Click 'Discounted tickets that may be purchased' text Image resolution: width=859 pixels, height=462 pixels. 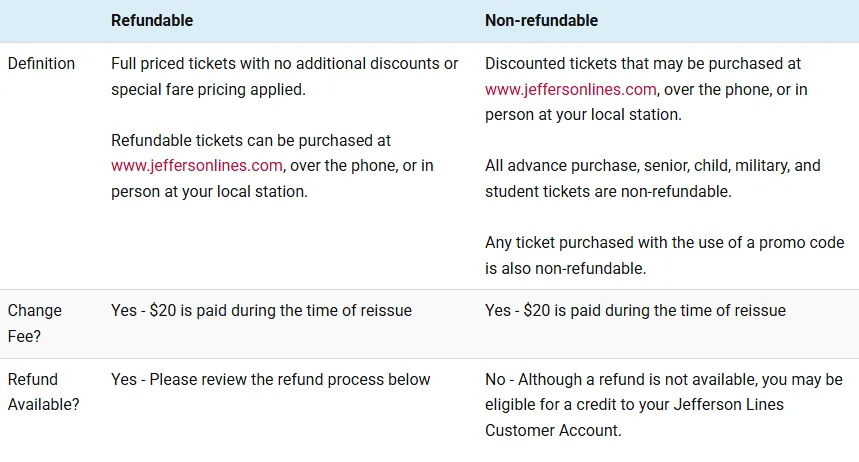(x=643, y=63)
